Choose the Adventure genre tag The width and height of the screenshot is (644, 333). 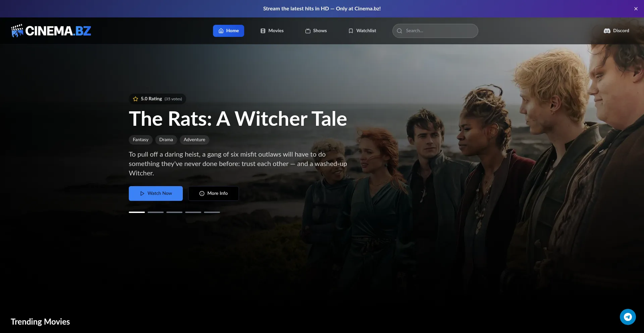pos(194,140)
